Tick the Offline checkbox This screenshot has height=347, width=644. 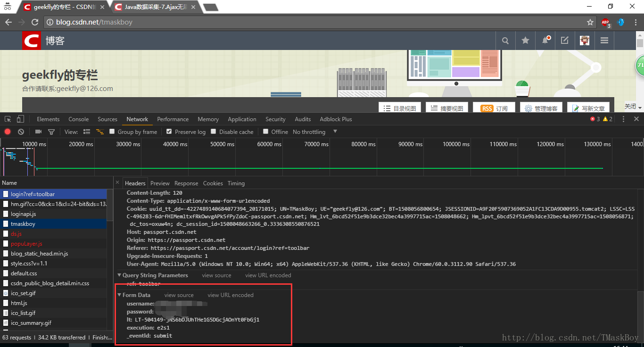(x=266, y=132)
